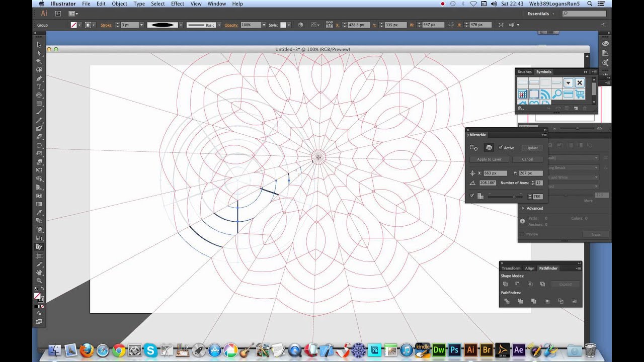The image size is (644, 362).
Task: Click the Fill and Stroke swatch
Action: (x=38, y=297)
